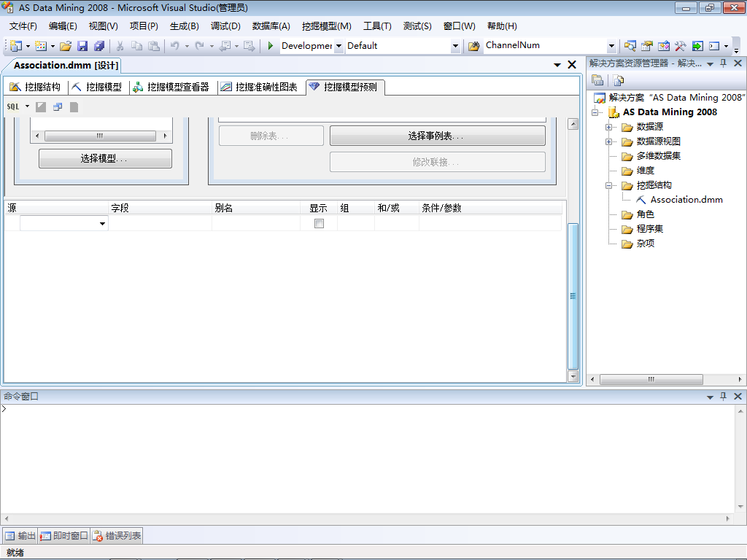Open the 挖掘模型(M) menu

tap(326, 26)
